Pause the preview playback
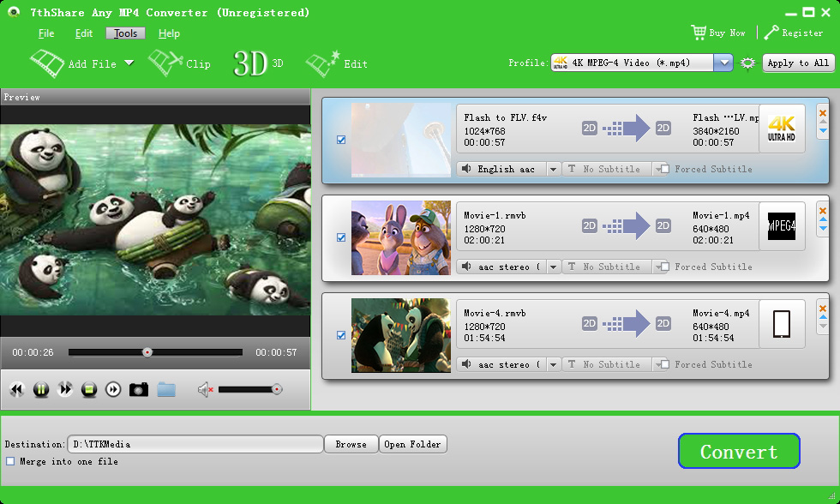840x504 pixels. (40, 389)
